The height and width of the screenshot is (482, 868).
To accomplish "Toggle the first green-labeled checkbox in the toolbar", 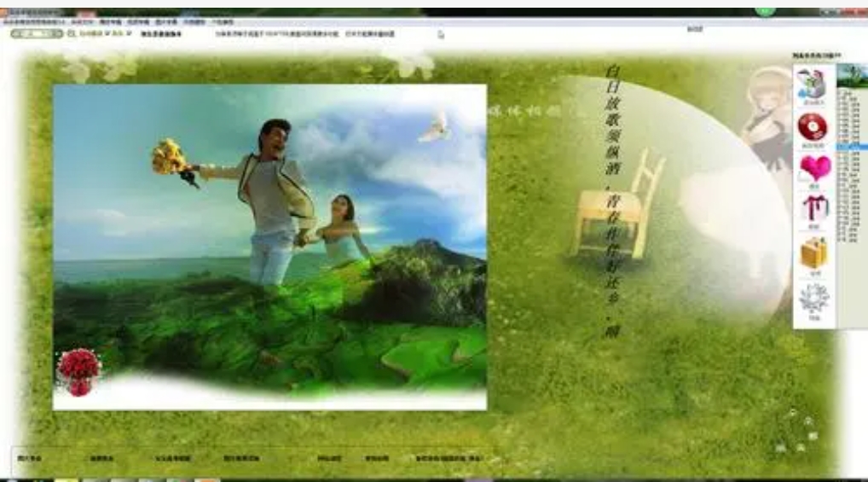I will pos(91,34).
